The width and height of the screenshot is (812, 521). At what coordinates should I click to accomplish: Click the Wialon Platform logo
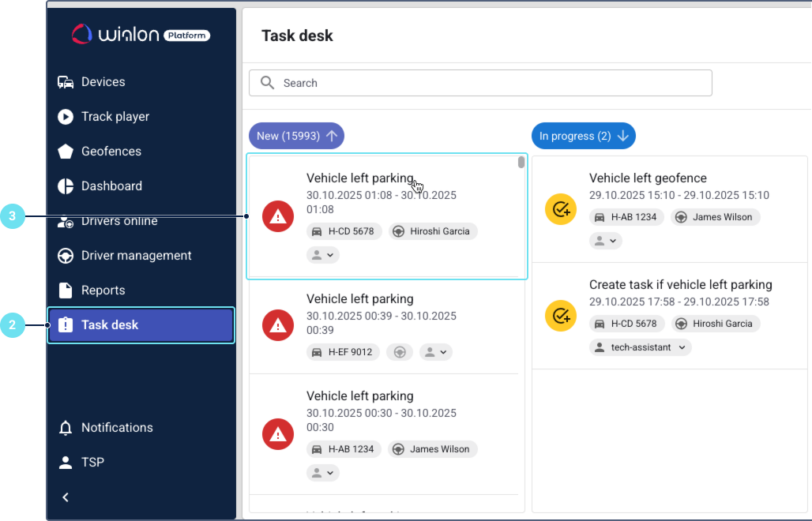click(141, 34)
